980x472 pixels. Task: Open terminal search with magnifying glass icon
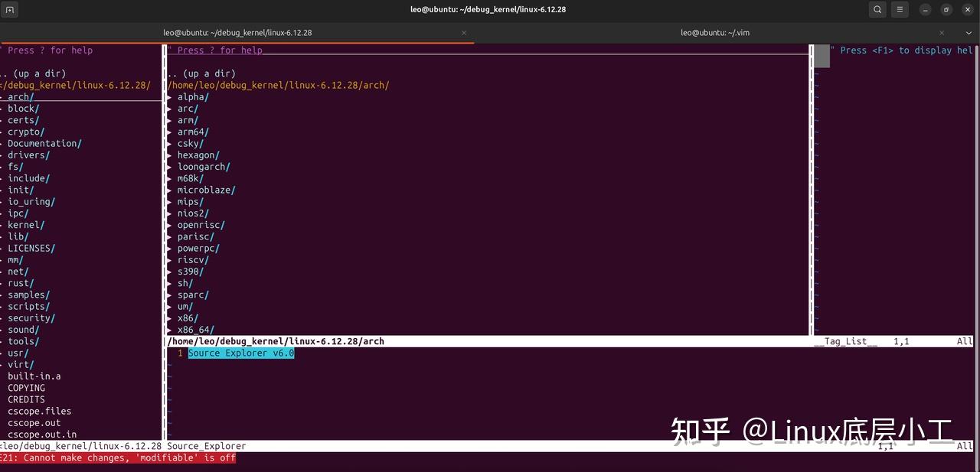(877, 9)
